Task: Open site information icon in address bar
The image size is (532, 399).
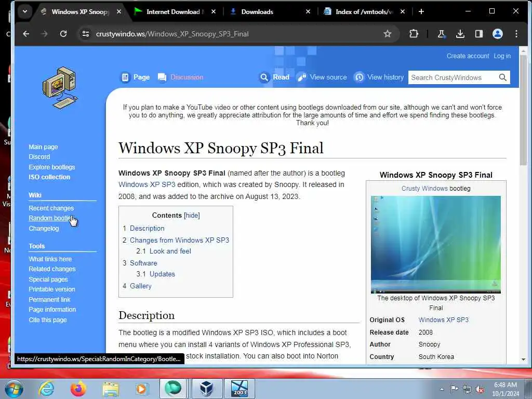Action: click(x=86, y=34)
